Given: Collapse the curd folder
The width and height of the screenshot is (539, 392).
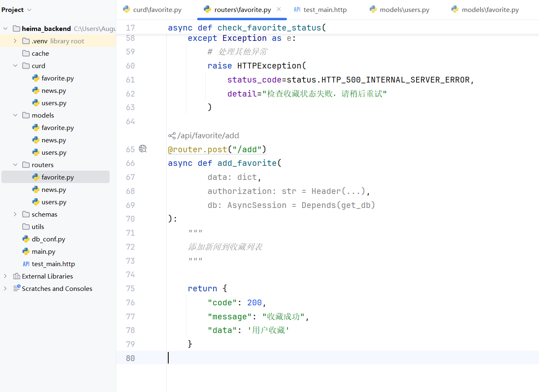Looking at the screenshot, I should pos(15,66).
